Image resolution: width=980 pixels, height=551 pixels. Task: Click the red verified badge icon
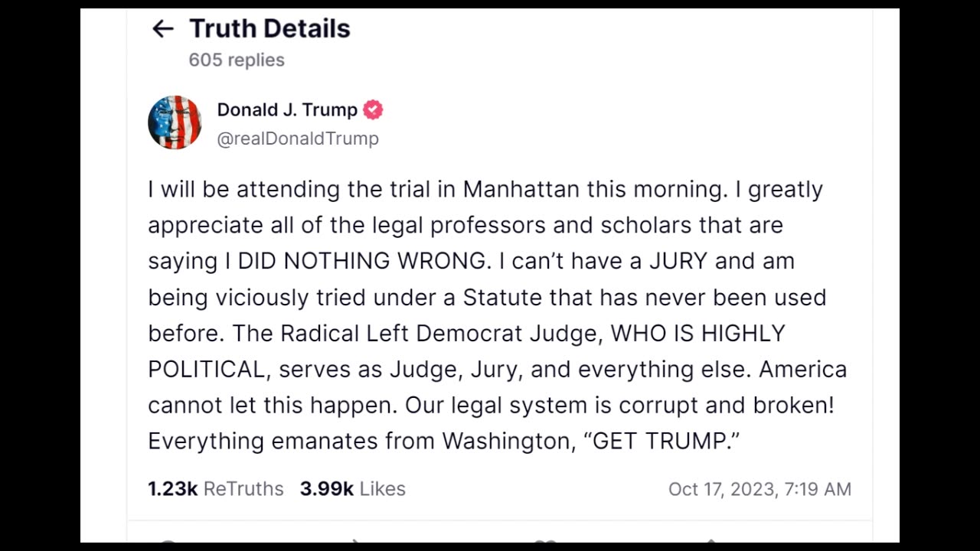(373, 110)
